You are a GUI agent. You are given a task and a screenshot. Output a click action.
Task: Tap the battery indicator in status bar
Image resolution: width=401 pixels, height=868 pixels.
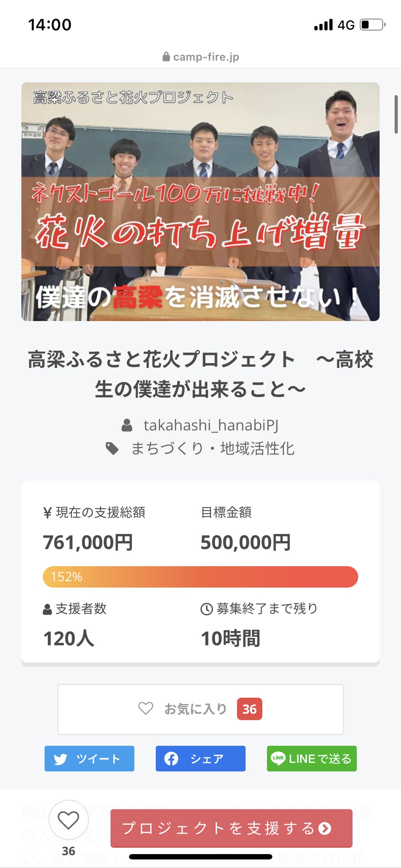pyautogui.click(x=372, y=25)
